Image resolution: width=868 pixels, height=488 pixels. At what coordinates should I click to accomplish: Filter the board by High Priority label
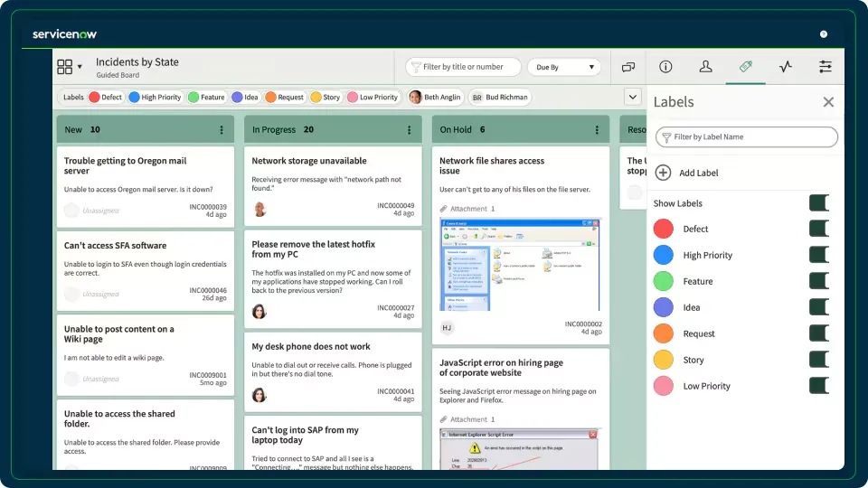(x=155, y=98)
